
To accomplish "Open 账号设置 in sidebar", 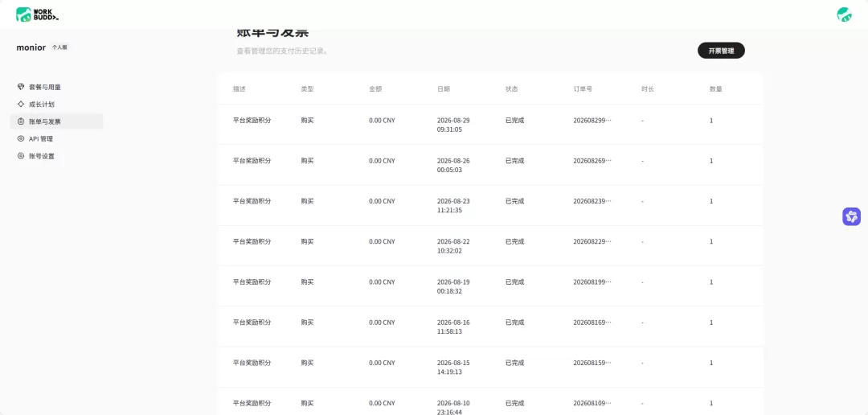I will pyautogui.click(x=56, y=156).
